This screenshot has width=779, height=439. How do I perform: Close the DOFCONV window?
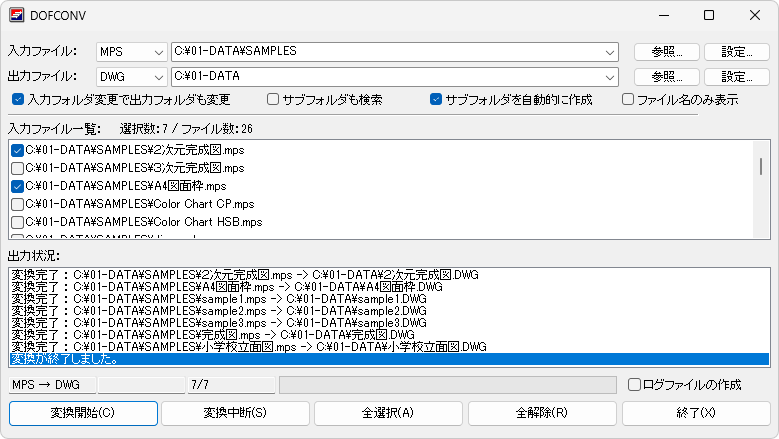tap(755, 15)
